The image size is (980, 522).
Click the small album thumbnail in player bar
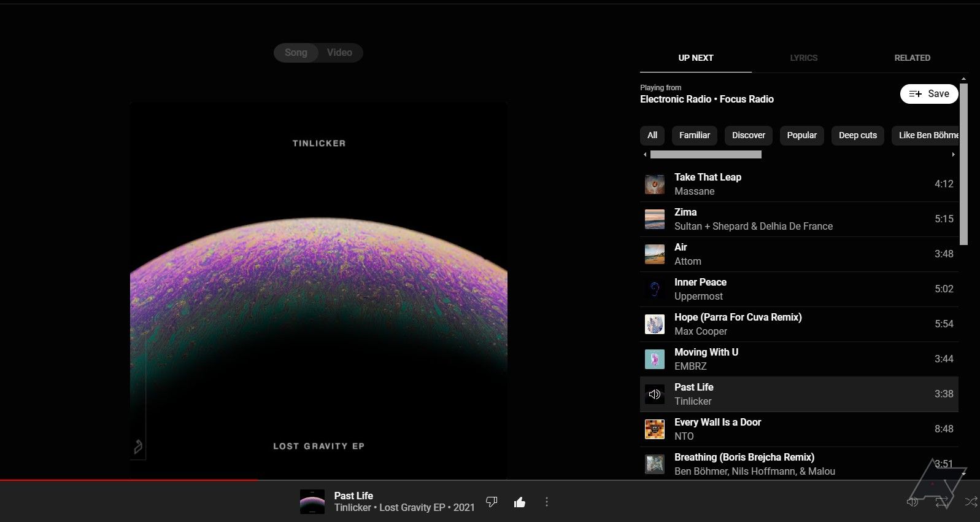click(312, 502)
